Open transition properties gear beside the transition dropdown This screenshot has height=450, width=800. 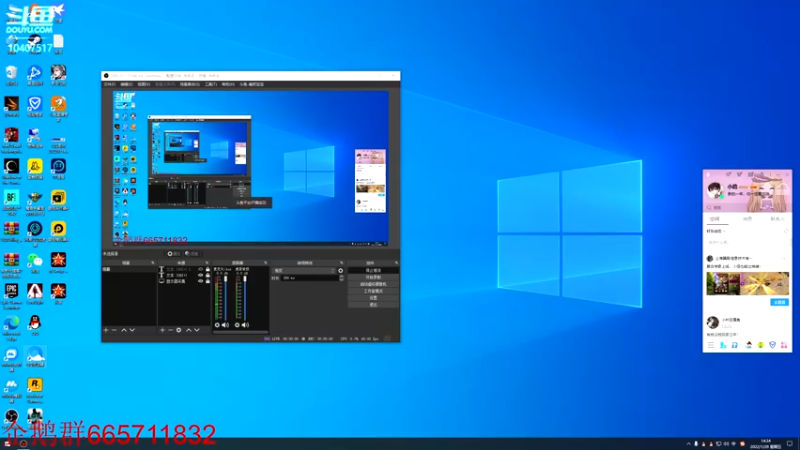pos(341,270)
